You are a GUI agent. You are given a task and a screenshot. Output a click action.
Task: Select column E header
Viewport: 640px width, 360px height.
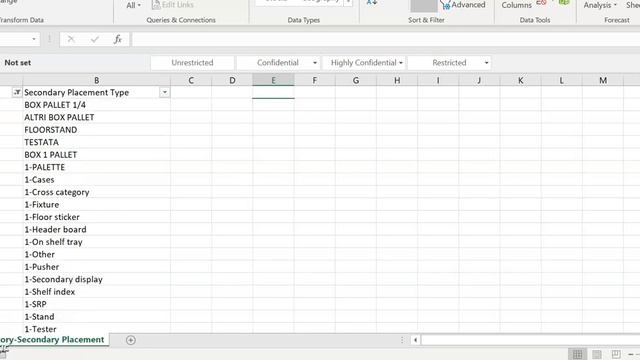[273, 80]
